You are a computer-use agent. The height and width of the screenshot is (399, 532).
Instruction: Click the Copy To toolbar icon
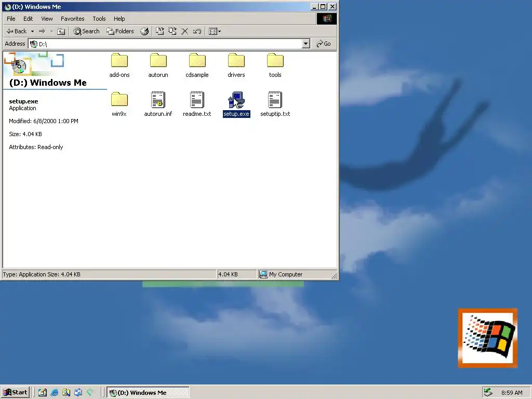pos(172,31)
